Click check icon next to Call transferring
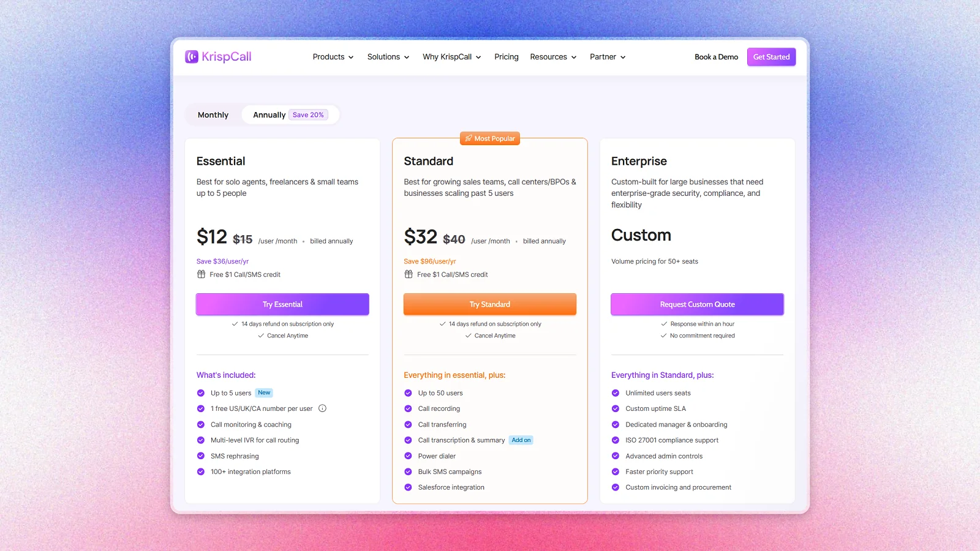The width and height of the screenshot is (980, 551). coord(408,424)
